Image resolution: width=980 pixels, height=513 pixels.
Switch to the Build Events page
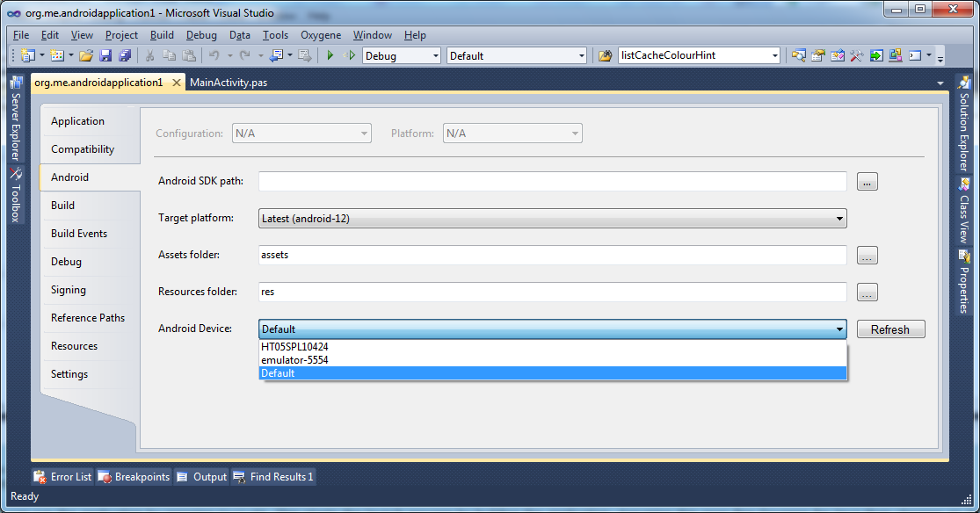click(90, 234)
